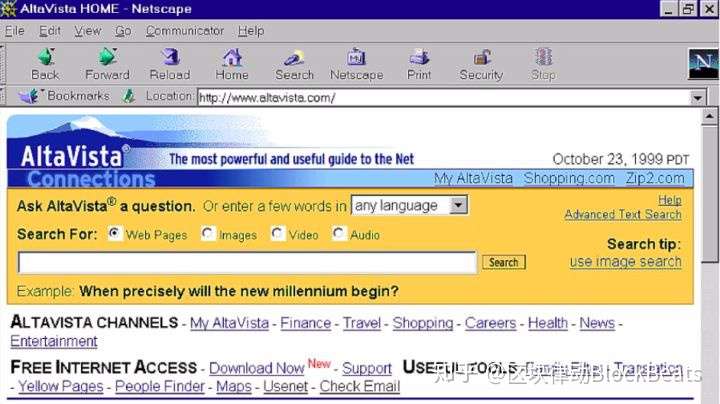Open the Bookmarks icon
Image resolution: width=720 pixels, height=404 pixels.
(28, 96)
